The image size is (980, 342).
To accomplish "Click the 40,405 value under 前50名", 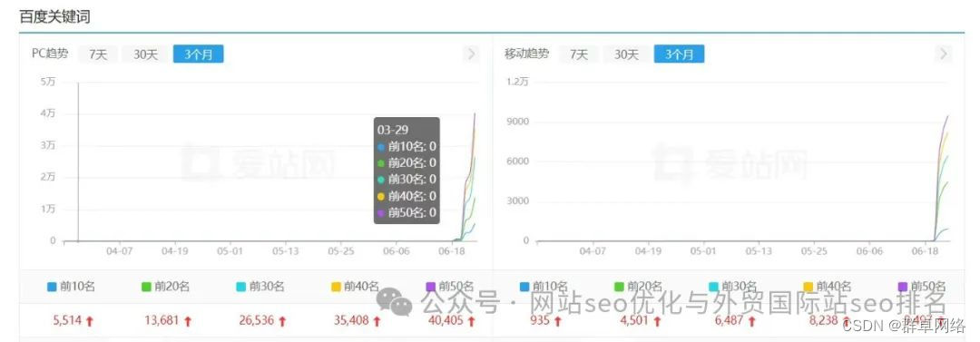I will point(446,321).
